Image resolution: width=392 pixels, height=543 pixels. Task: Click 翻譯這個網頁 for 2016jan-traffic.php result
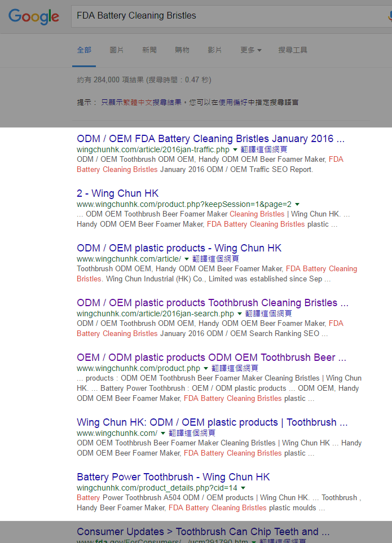264,149
